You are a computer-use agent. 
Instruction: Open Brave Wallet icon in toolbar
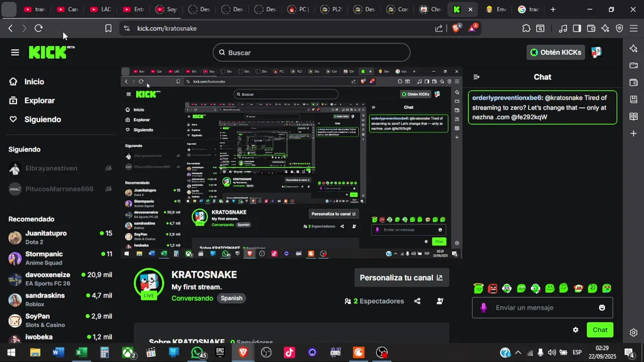coord(591,29)
